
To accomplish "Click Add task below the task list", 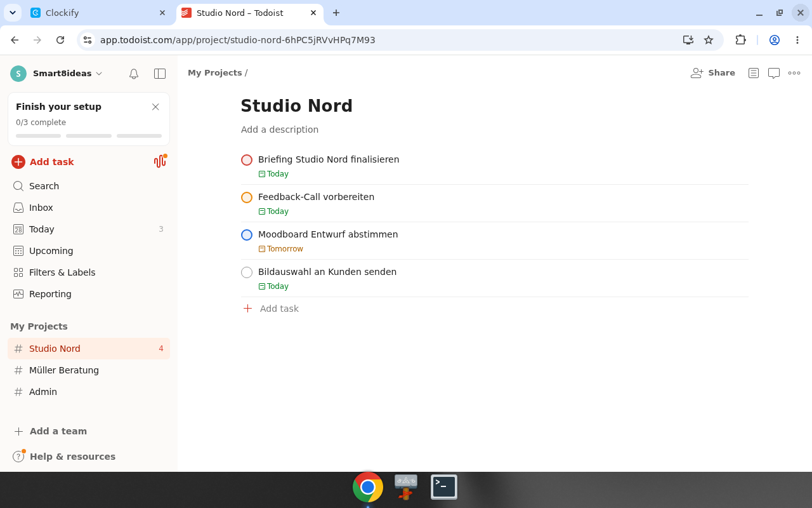I will point(271,309).
